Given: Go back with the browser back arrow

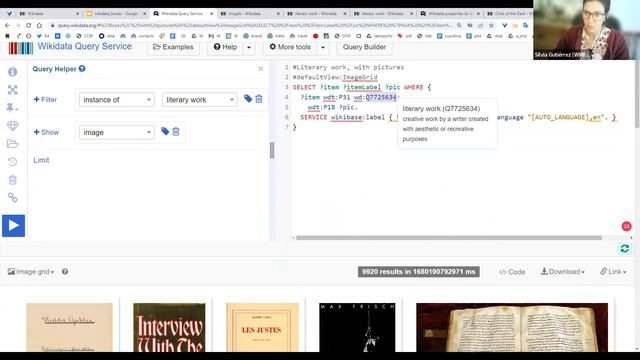Looking at the screenshot, I should [x=7, y=25].
